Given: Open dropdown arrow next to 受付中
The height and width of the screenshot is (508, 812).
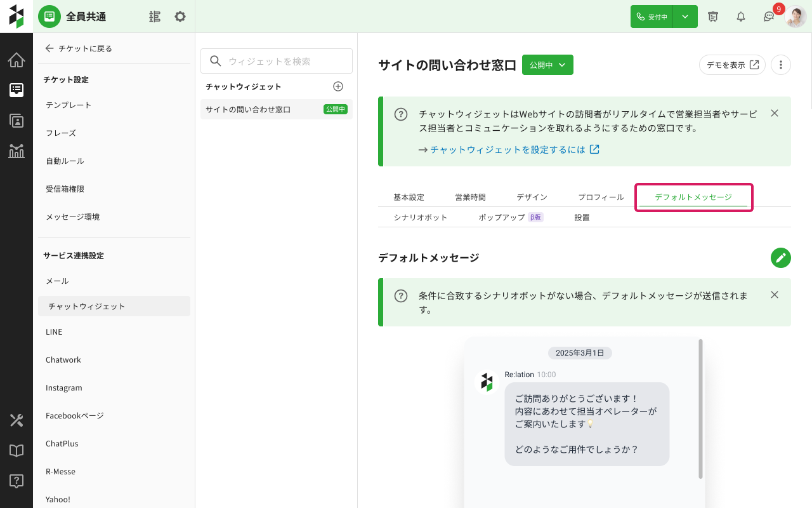Looking at the screenshot, I should (685, 17).
